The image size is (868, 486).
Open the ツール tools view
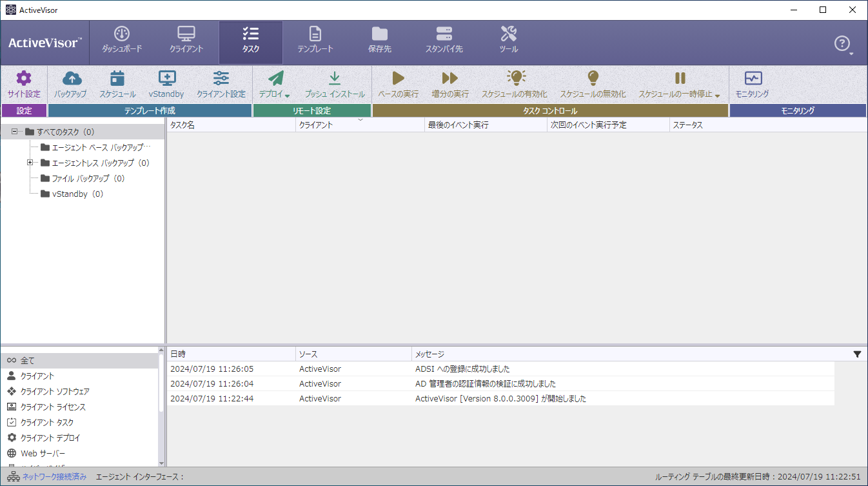[x=509, y=41]
